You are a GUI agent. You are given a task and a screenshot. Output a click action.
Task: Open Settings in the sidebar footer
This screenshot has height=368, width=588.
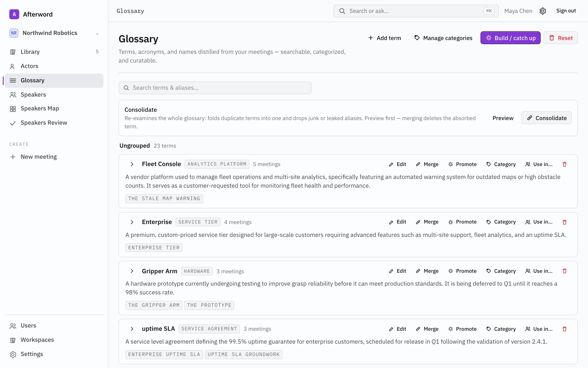coord(54,354)
